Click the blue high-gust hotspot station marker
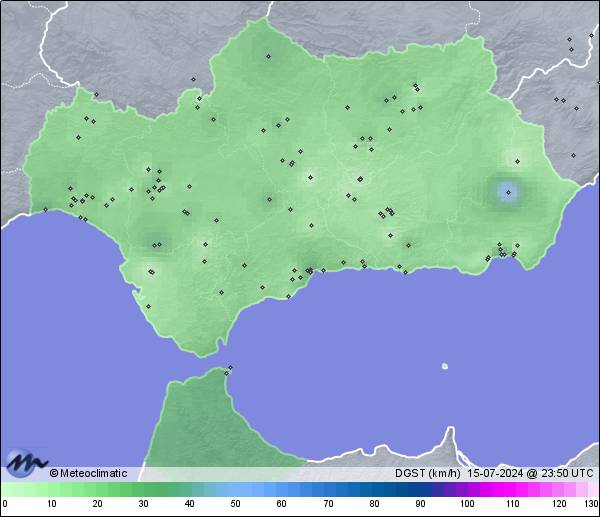This screenshot has height=517, width=600. pos(508,192)
